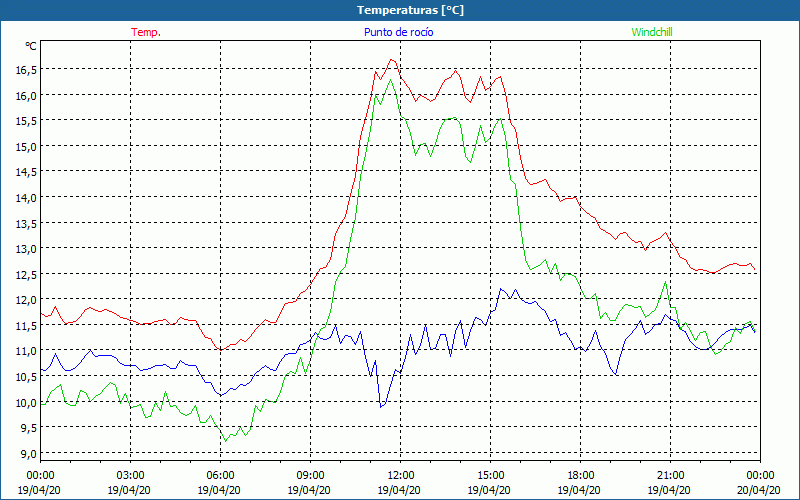Click the blue dew point dip near 11:30
Screen dimensions: 800x500
[x=381, y=407]
